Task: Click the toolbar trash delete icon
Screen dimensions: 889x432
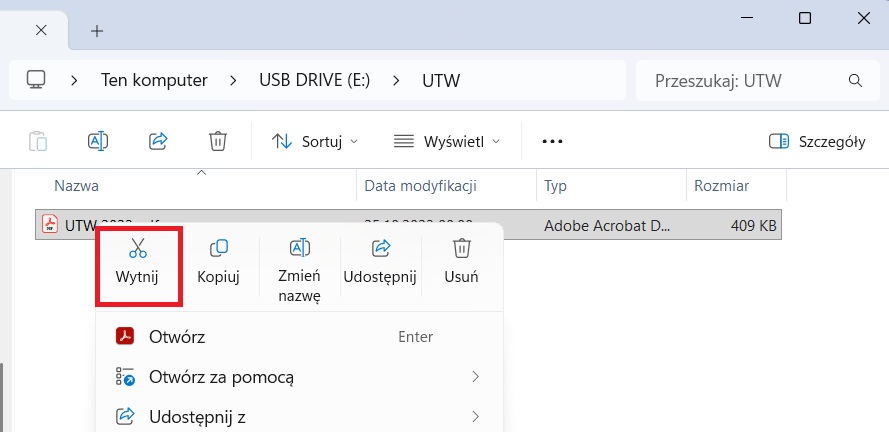Action: tap(218, 141)
